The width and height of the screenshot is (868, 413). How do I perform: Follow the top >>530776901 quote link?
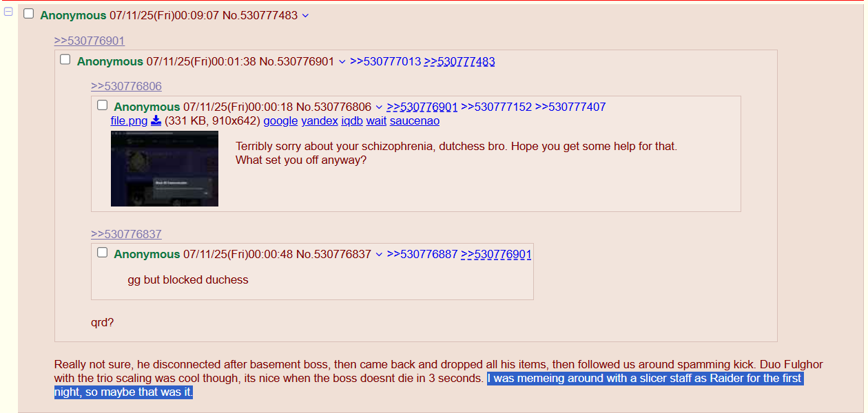point(90,41)
